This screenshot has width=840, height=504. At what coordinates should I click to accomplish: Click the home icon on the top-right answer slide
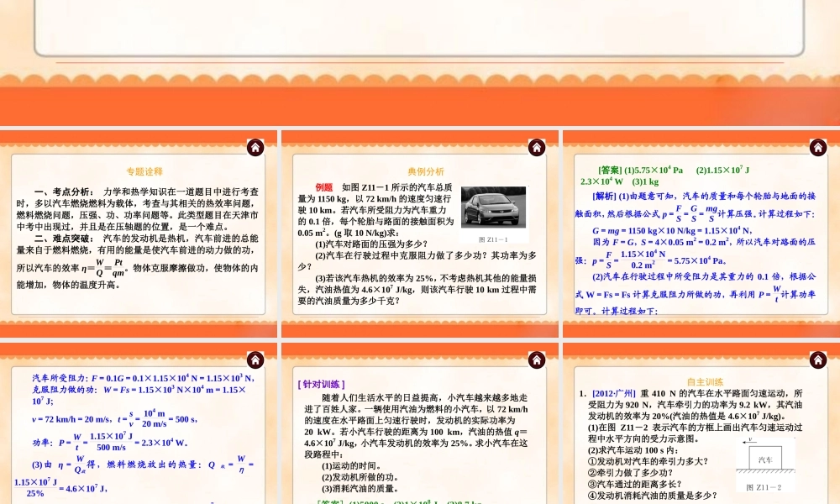click(x=818, y=147)
